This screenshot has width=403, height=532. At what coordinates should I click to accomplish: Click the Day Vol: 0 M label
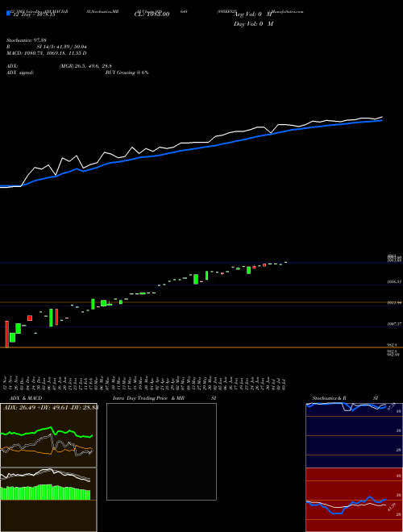[253, 23]
